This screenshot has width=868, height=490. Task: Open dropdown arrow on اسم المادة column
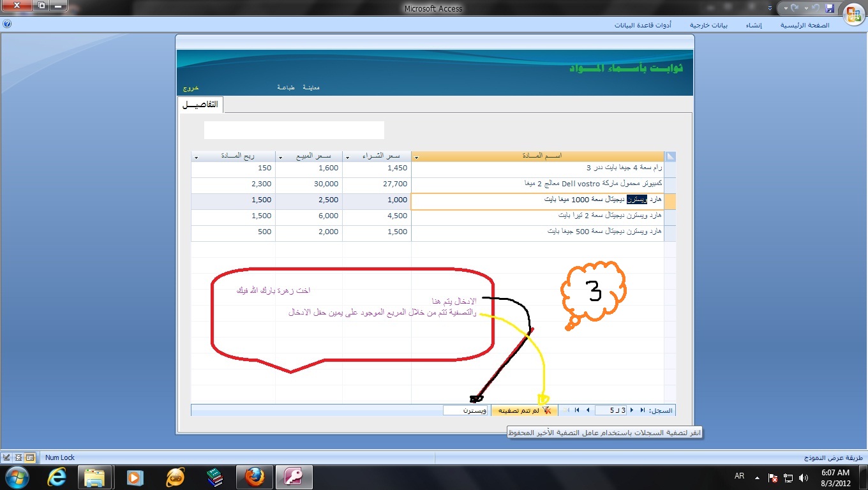(x=416, y=157)
